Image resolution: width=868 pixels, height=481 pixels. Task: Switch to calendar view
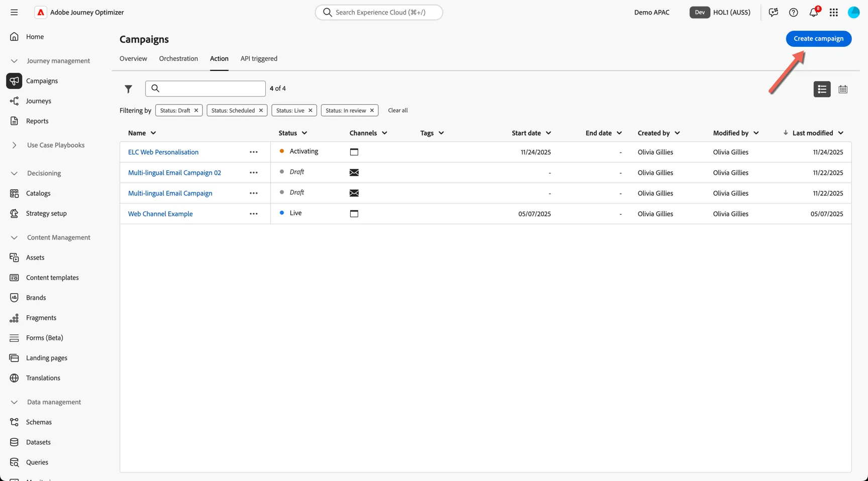pos(843,89)
